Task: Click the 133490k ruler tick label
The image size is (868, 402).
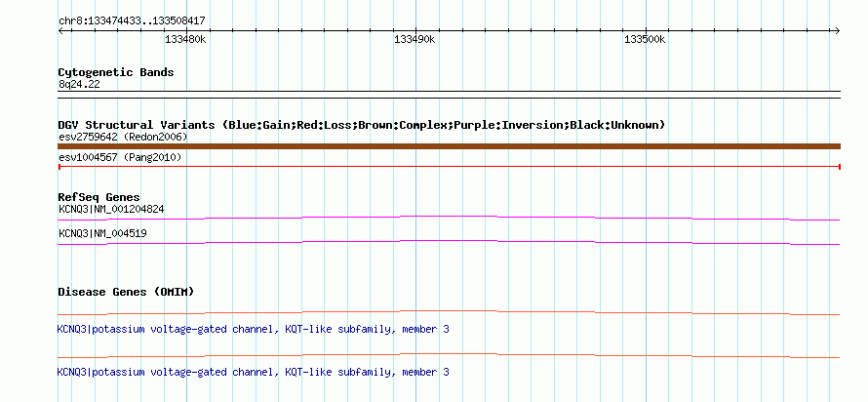Action: (414, 40)
